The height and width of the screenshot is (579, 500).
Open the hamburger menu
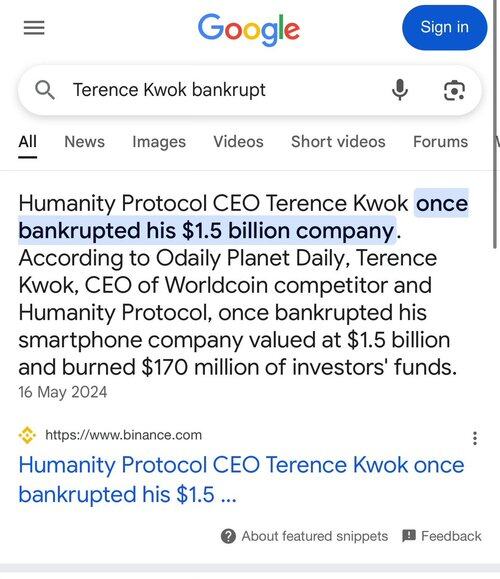coord(34,28)
